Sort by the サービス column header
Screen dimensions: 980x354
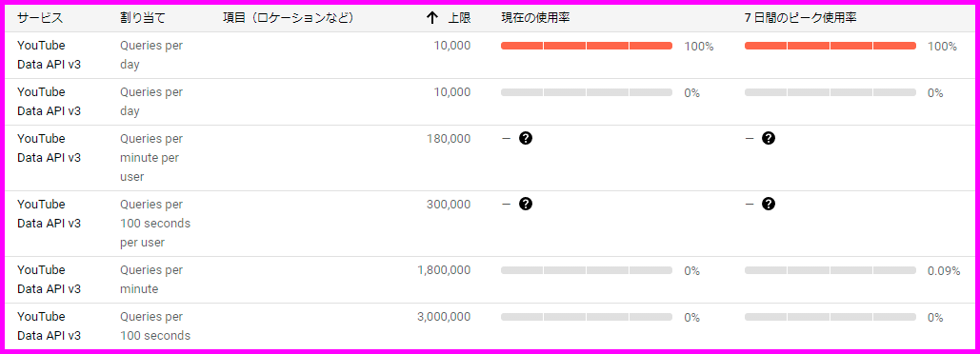click(x=40, y=18)
